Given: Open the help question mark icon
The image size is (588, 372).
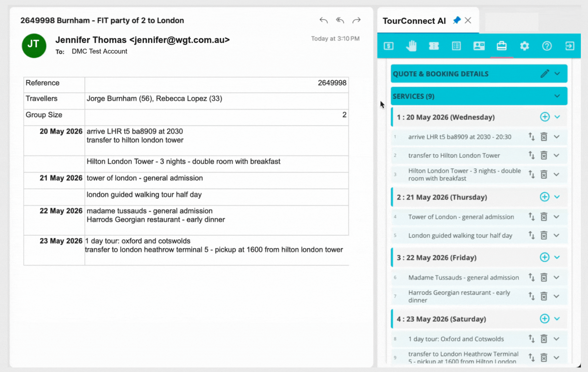Looking at the screenshot, I should (x=547, y=46).
